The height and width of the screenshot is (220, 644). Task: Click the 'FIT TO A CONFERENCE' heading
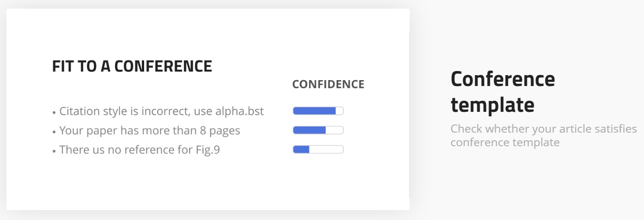click(x=132, y=67)
